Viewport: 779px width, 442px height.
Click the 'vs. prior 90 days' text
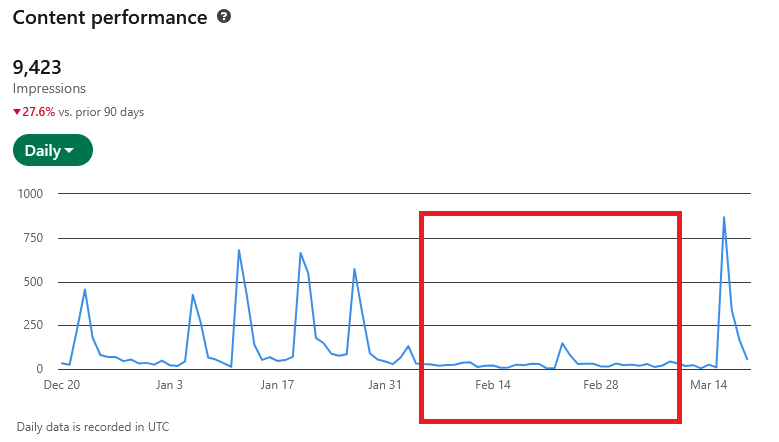tap(101, 112)
